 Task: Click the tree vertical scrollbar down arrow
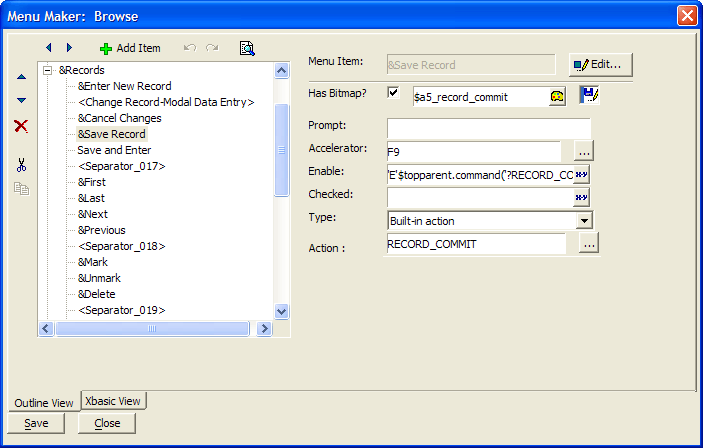[x=282, y=311]
